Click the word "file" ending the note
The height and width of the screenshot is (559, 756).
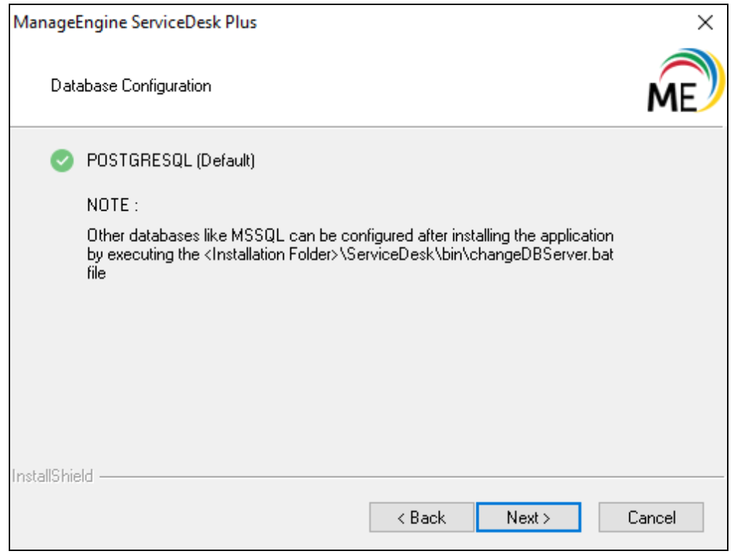click(x=96, y=274)
